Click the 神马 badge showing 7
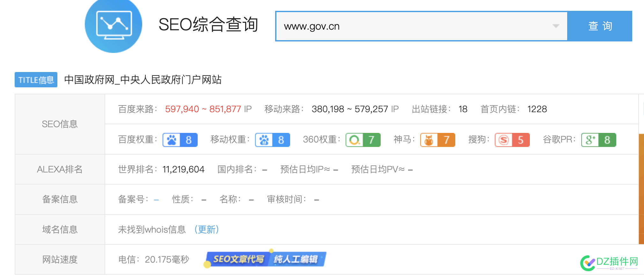 click(x=438, y=140)
